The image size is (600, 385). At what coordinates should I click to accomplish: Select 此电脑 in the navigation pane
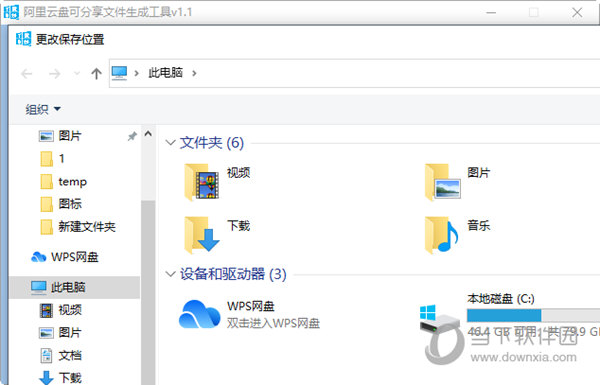[74, 287]
